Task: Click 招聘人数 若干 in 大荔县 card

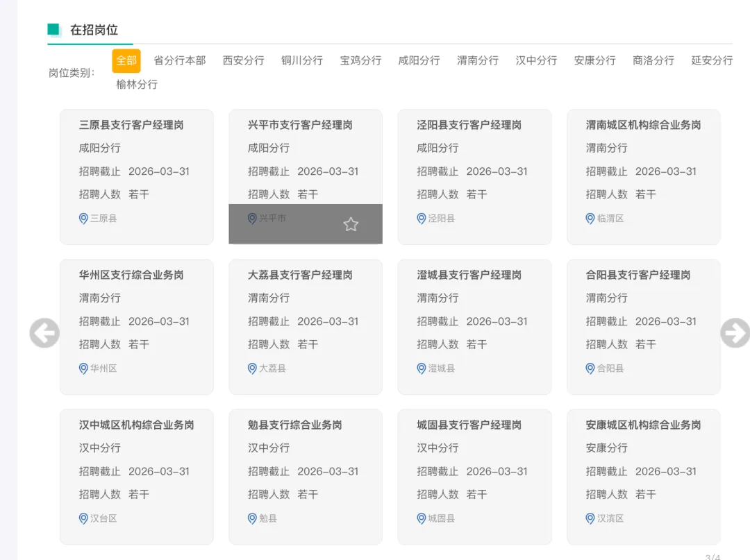Action: coord(283,344)
